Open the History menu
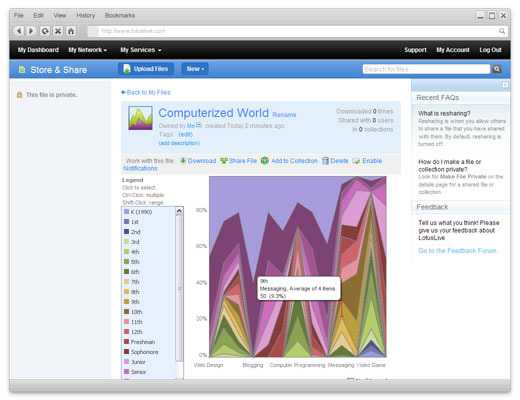520x400 pixels. click(x=86, y=15)
